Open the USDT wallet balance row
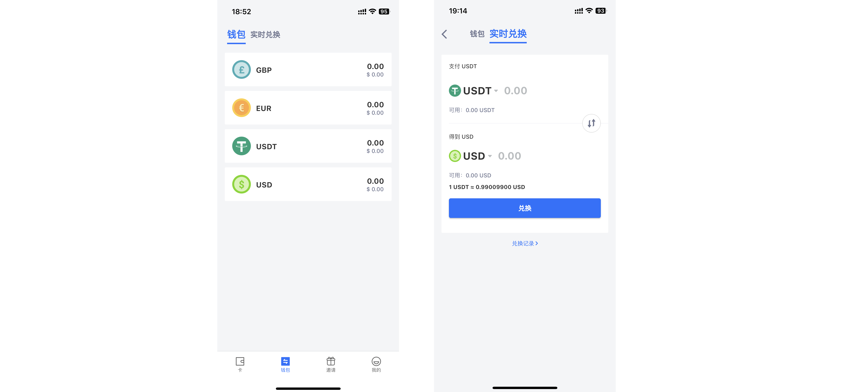This screenshot has height=392, width=868. point(308,146)
